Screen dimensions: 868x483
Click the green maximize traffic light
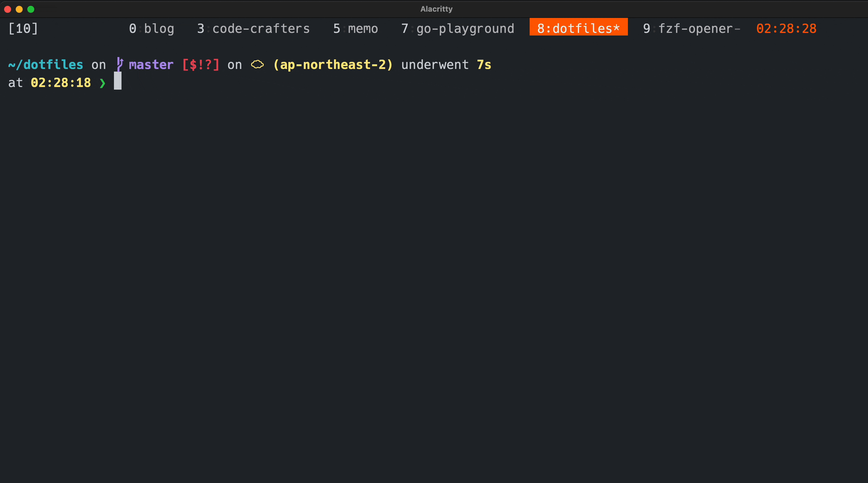coord(31,9)
